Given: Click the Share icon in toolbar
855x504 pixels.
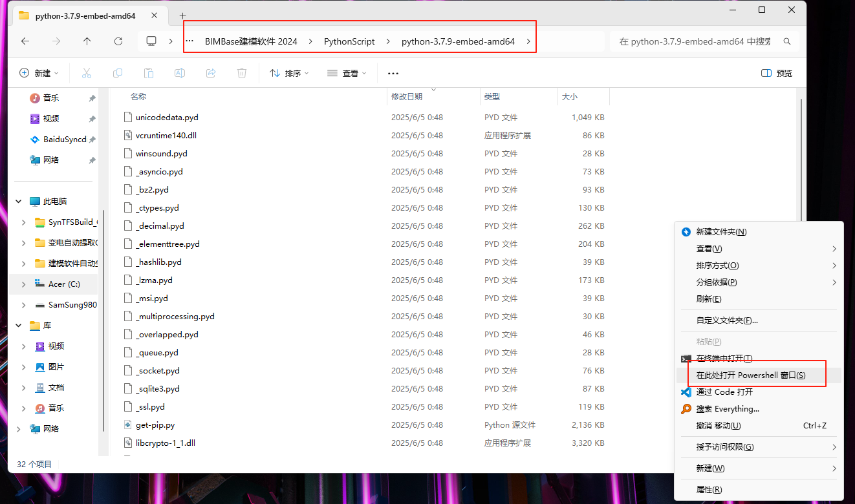Looking at the screenshot, I should [211, 73].
